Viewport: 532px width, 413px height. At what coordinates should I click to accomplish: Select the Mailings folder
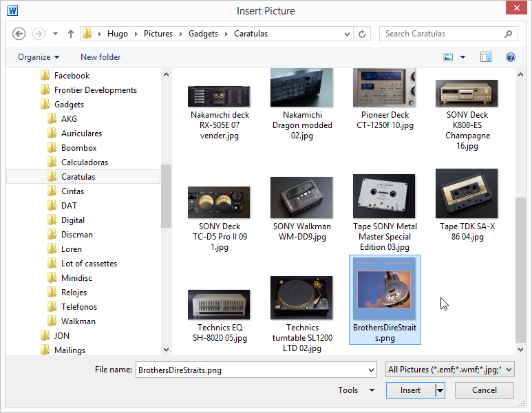click(x=70, y=350)
